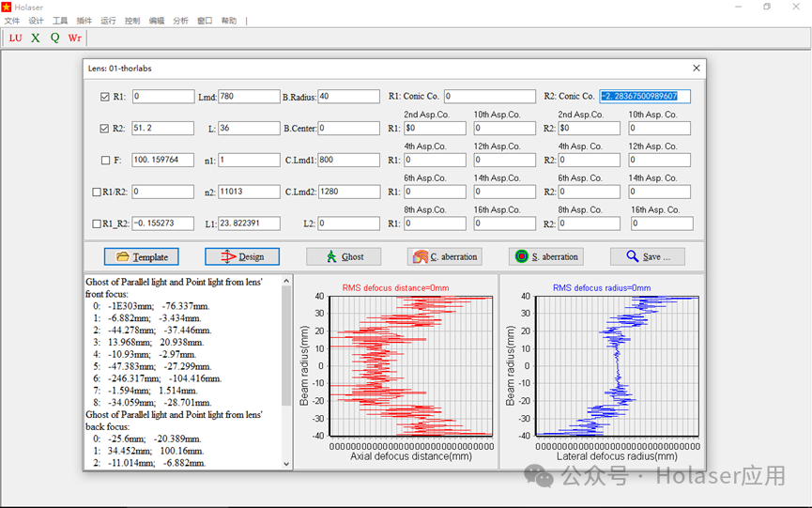Click the F field showing 100.159764
This screenshot has height=508, width=812.
(163, 160)
